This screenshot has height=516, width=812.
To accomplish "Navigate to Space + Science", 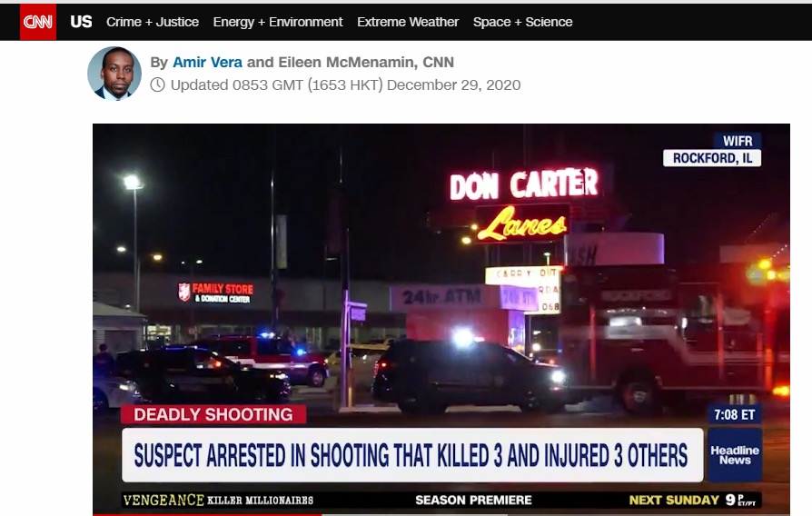I will pos(522,22).
